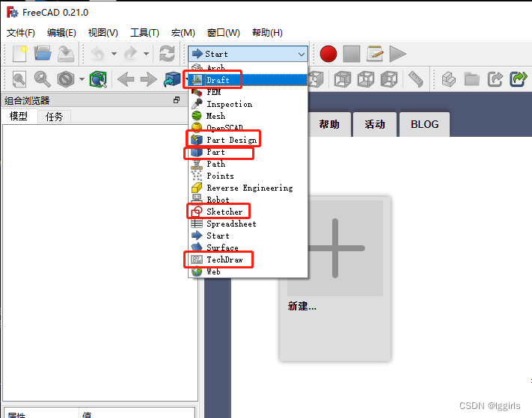
Task: Click the make link icon
Action: tap(495, 79)
